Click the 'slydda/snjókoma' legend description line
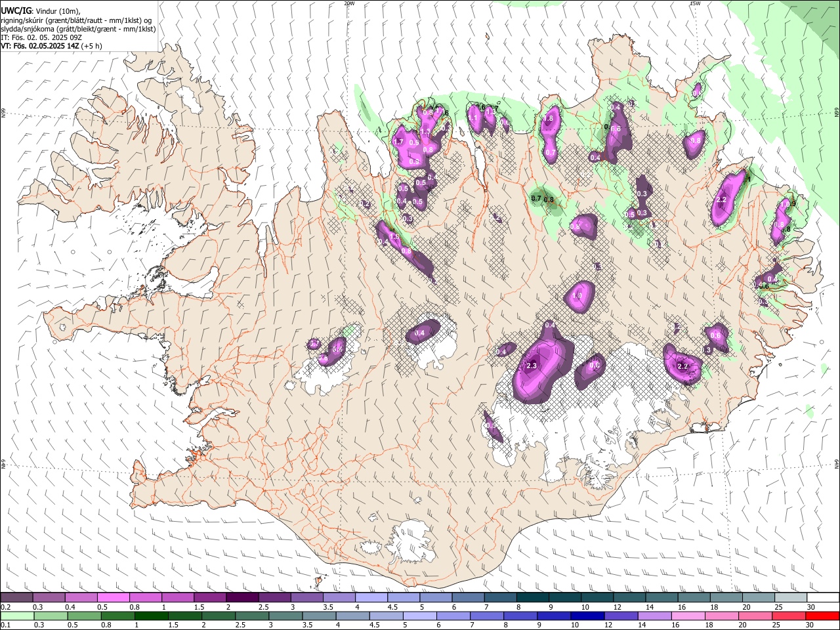Viewport: 840px width, 630px height. pyautogui.click(x=78, y=29)
